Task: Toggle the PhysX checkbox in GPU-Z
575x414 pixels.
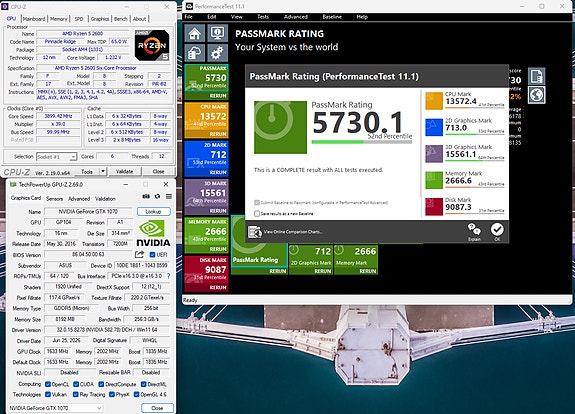Action: (112, 394)
